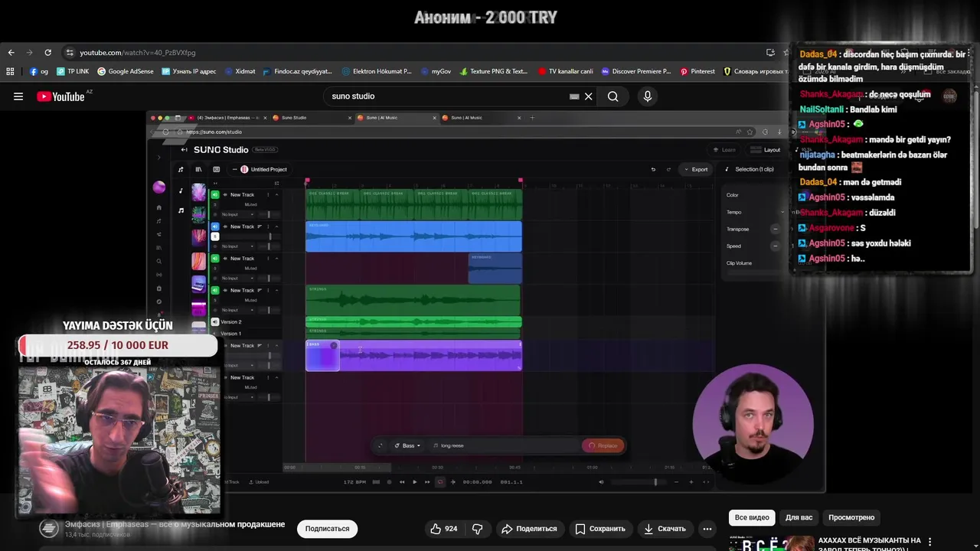
Task: Toggle mute on the first New Track
Action: pos(215,194)
